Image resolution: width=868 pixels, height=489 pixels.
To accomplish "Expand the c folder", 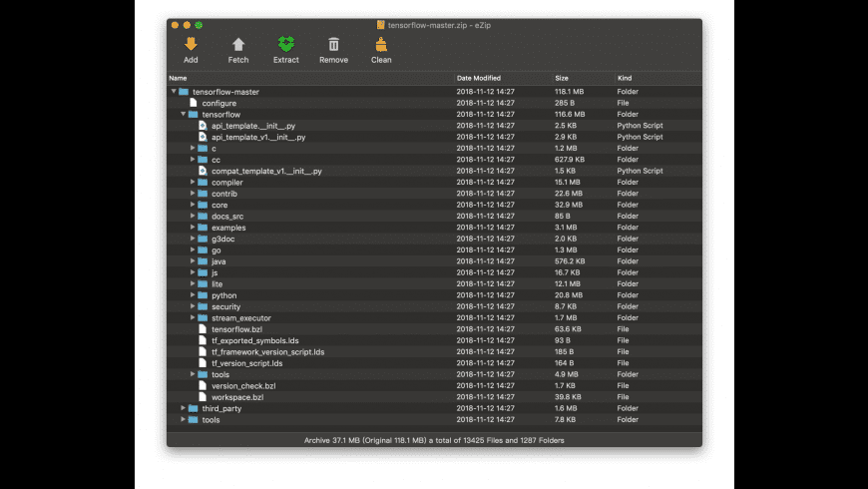I will [193, 148].
